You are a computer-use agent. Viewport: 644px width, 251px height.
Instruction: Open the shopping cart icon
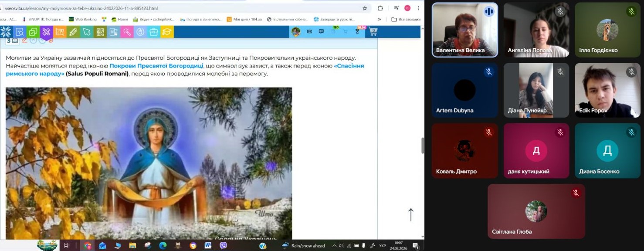373,31
